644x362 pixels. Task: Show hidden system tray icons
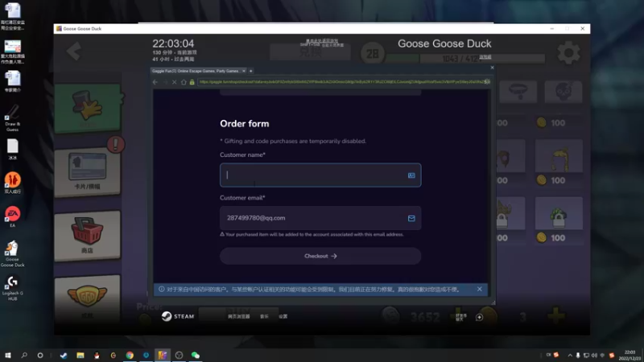(570, 356)
